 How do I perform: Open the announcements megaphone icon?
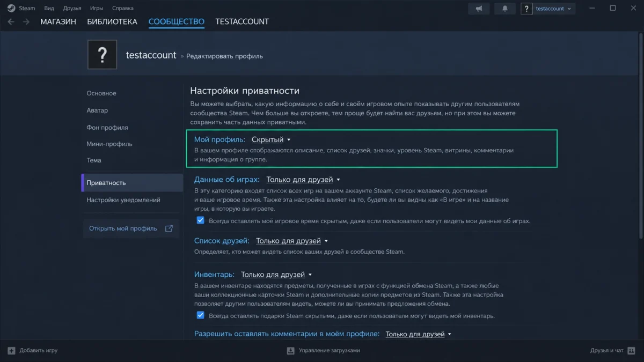479,9
